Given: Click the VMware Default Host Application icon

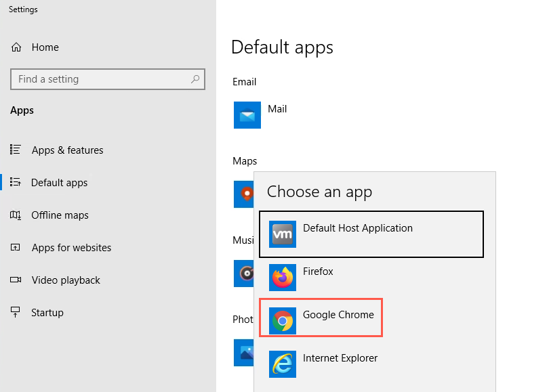Looking at the screenshot, I should point(283,234).
